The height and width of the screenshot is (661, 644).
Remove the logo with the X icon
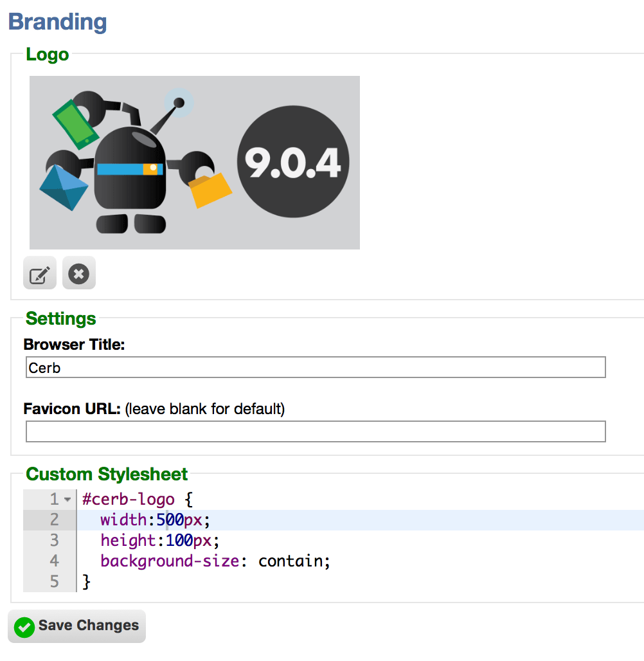pos(79,273)
